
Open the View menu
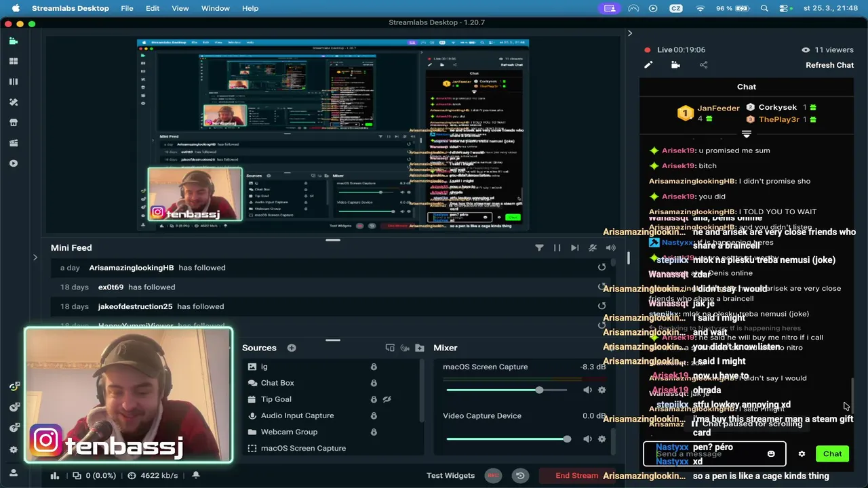(x=180, y=8)
